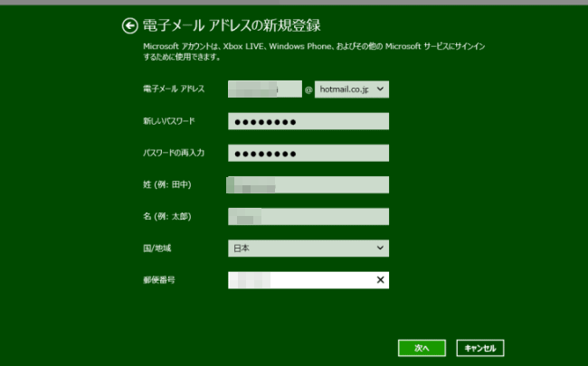Click into the 新しいパスワード password field
This screenshot has height=366, width=588.
pos(308,121)
